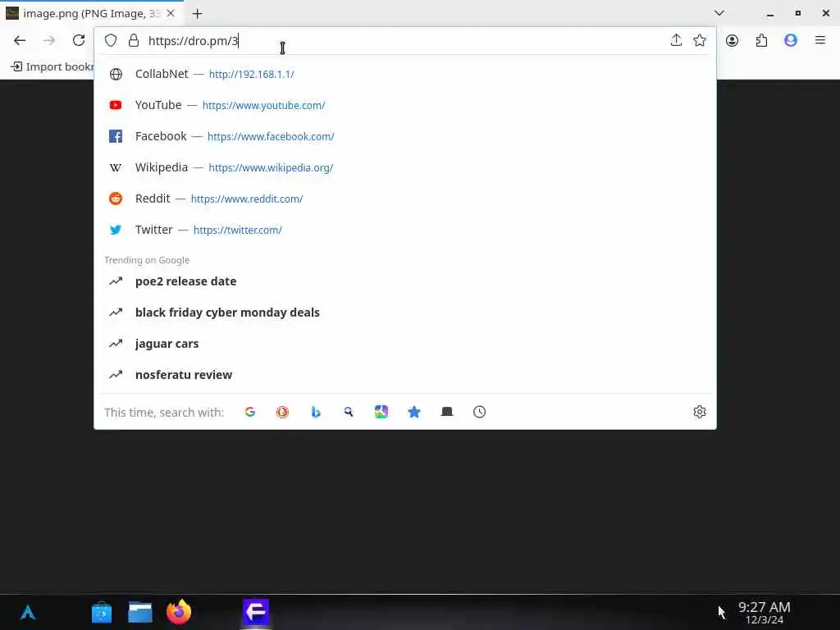Click the URL bar containing https://dro.pm/3
Screen dimensions: 840x630
tap(404, 41)
